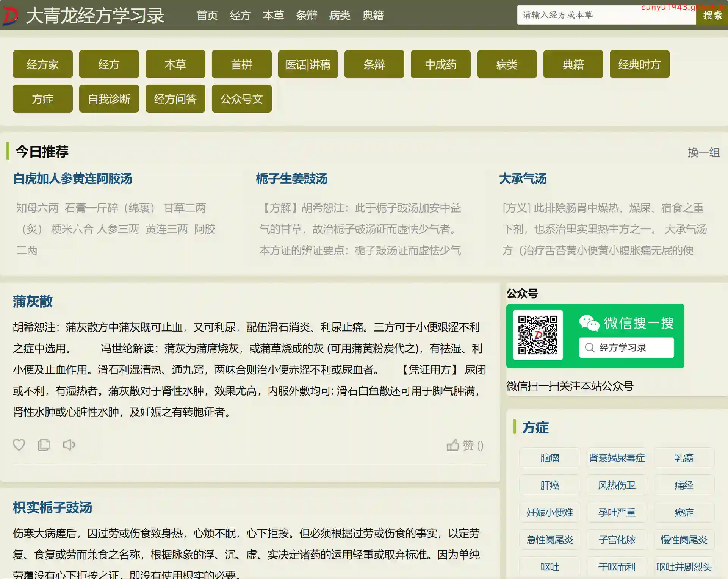Click the site logo D icon
This screenshot has width=728, height=579.
tap(10, 16)
